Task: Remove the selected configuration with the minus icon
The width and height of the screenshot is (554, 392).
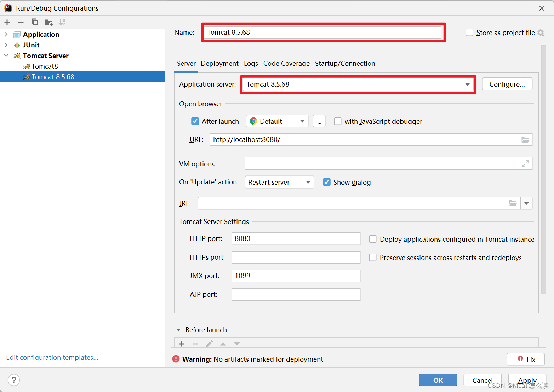Action: click(21, 22)
